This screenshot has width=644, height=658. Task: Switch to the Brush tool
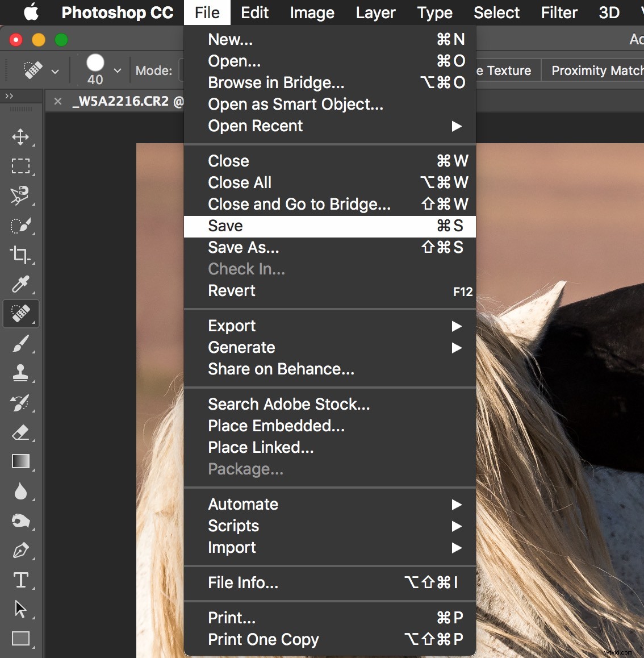tap(21, 344)
